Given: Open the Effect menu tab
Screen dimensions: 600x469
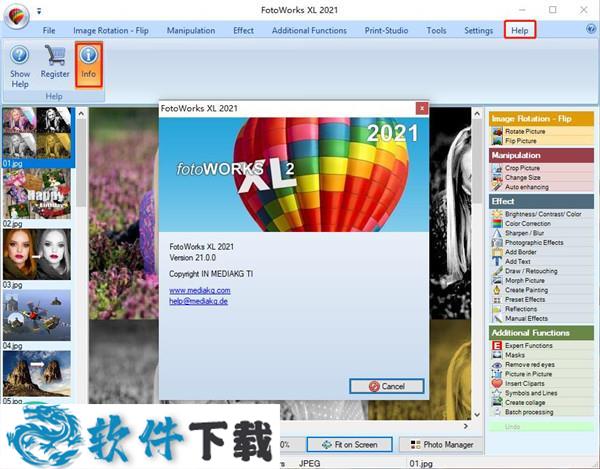Looking at the screenshot, I should pos(243,31).
